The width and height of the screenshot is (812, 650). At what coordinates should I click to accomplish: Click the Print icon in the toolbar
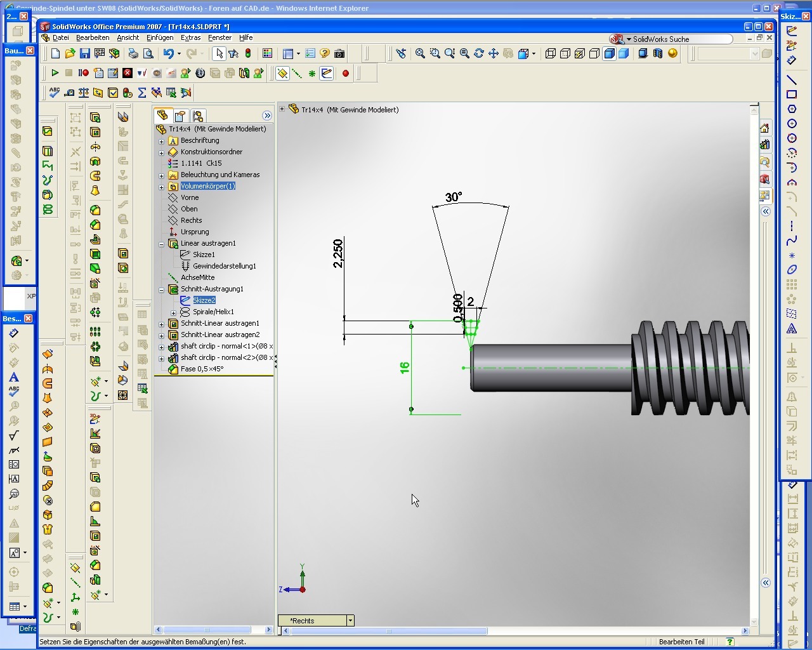click(133, 54)
